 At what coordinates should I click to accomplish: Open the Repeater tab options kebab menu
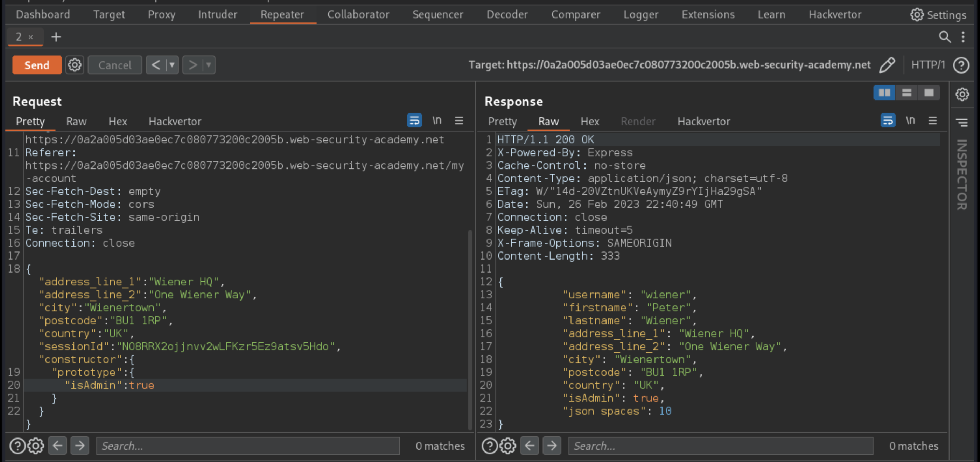963,37
